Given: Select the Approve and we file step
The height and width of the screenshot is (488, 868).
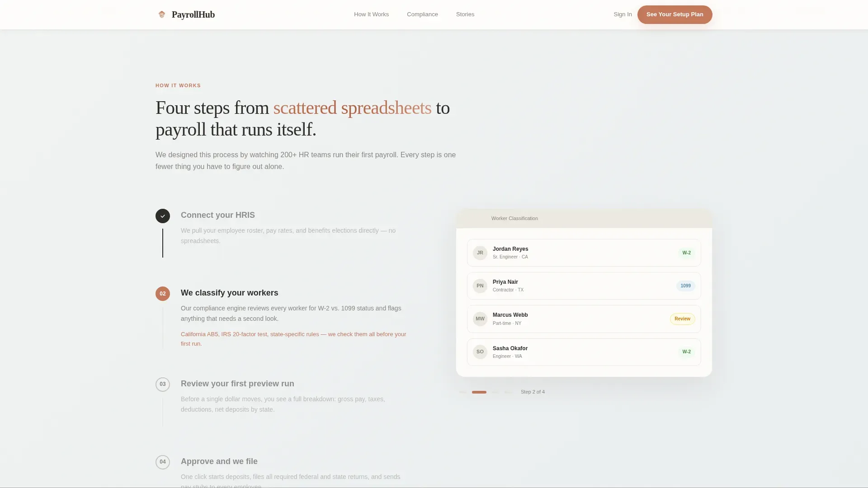Looking at the screenshot, I should (x=219, y=461).
